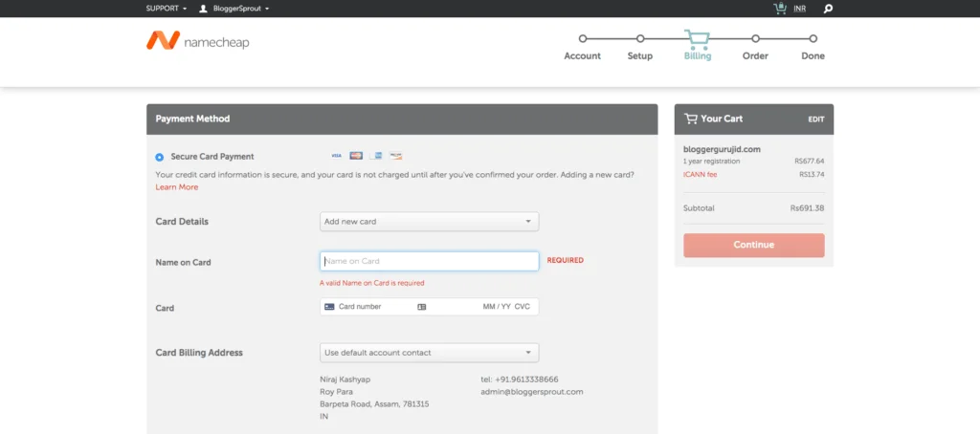This screenshot has width=980, height=434.
Task: Click EDIT in Your Cart panel
Action: click(x=815, y=119)
